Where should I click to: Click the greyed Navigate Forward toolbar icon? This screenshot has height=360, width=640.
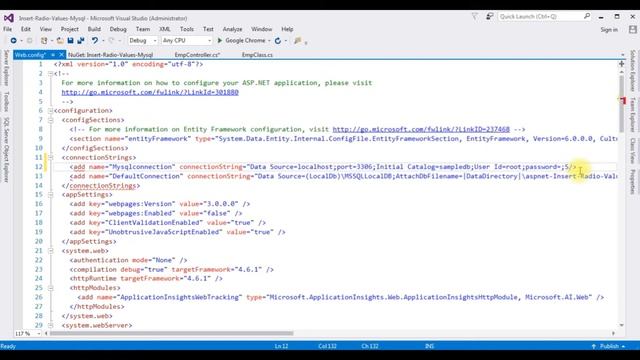29,40
